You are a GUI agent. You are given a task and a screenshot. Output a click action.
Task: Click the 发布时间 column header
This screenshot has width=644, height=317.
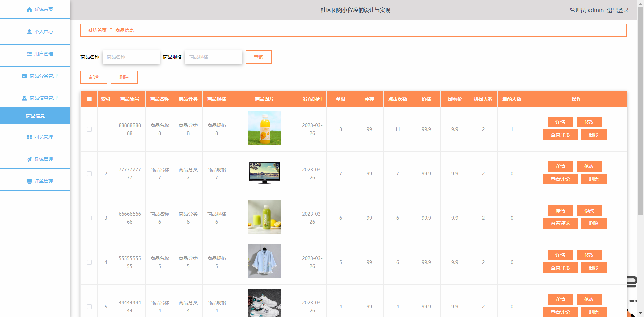[312, 99]
